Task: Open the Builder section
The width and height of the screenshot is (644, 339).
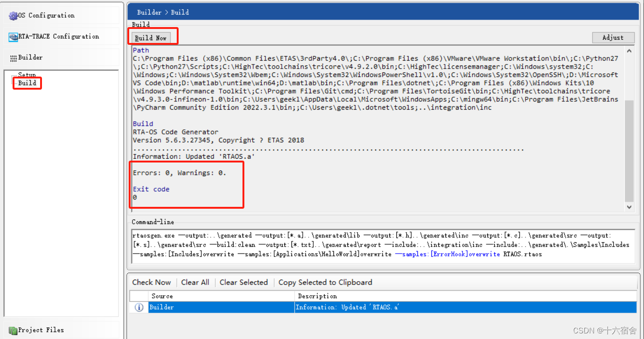Action: click(x=61, y=57)
